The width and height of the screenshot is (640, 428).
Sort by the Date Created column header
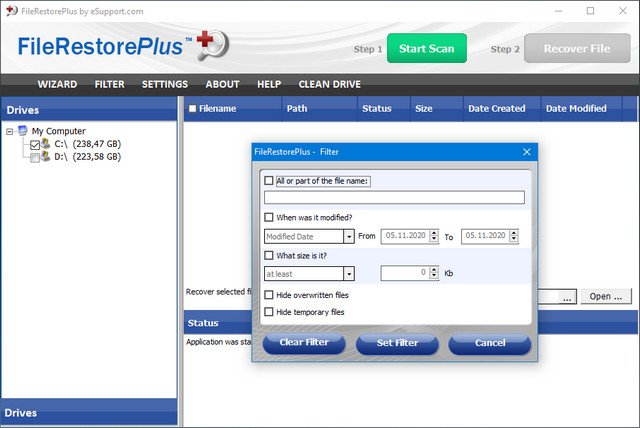(x=502, y=109)
